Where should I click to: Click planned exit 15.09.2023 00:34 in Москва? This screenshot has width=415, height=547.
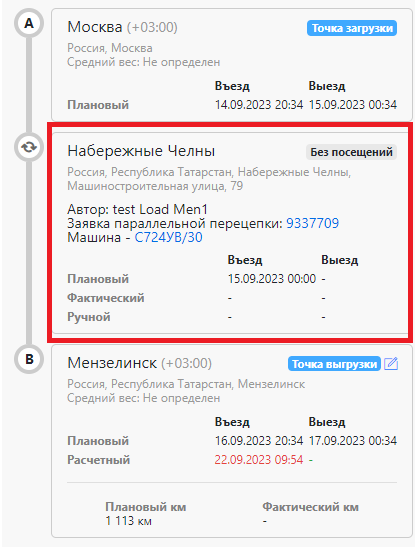pos(353,105)
